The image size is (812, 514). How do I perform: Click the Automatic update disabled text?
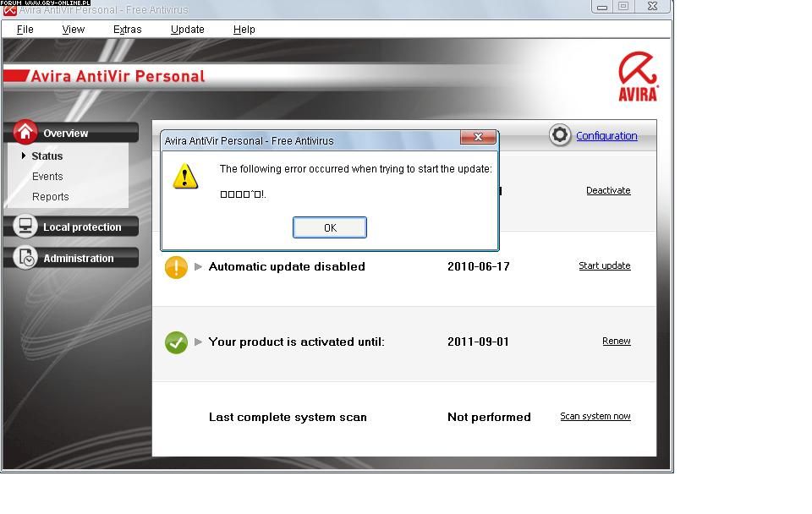tap(287, 266)
